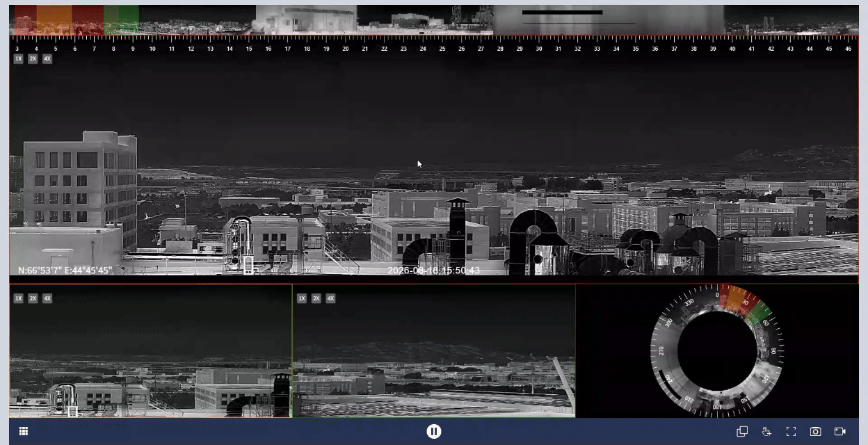Open the multi-window copy icon
Screen dimensions: 868x445
(742, 431)
